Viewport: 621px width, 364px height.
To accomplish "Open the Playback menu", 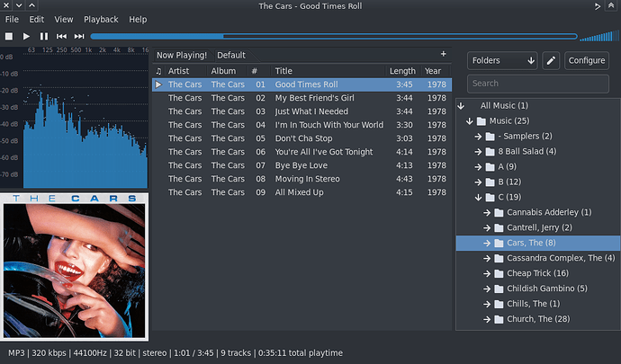I will coord(101,20).
